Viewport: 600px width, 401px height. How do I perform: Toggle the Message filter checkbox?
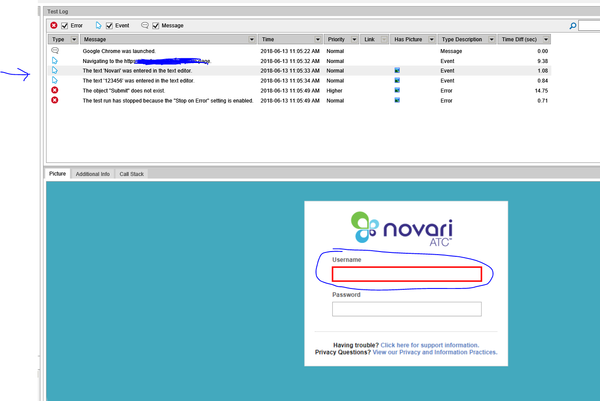coord(156,26)
